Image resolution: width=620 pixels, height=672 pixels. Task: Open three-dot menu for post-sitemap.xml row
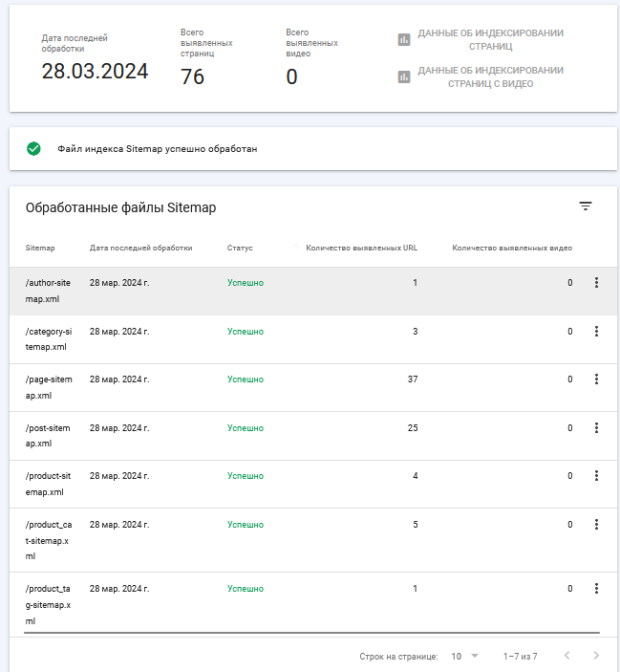click(x=596, y=427)
